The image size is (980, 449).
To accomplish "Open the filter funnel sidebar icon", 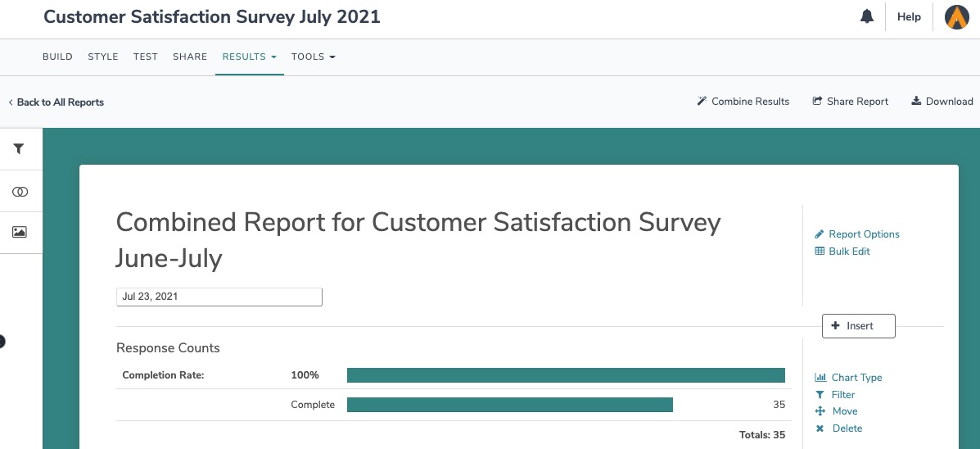I will pos(20,149).
